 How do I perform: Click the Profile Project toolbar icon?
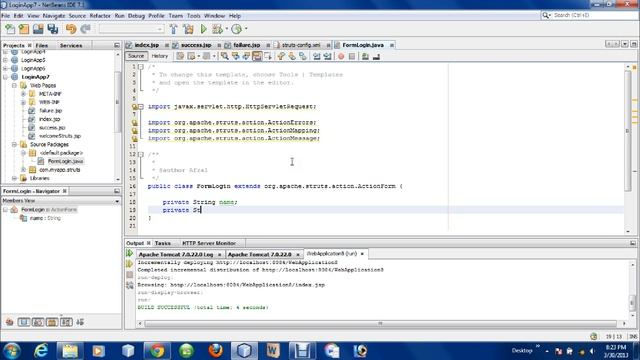(x=236, y=29)
